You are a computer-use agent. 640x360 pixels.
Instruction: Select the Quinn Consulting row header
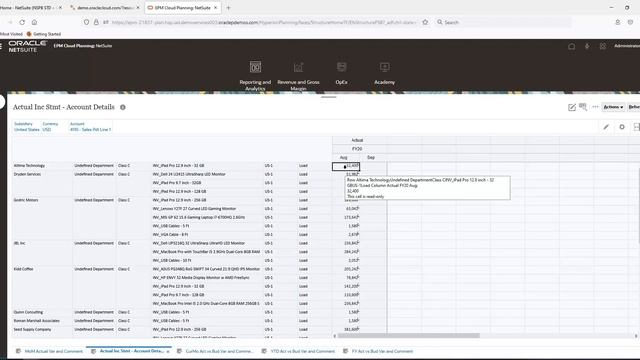[28, 312]
